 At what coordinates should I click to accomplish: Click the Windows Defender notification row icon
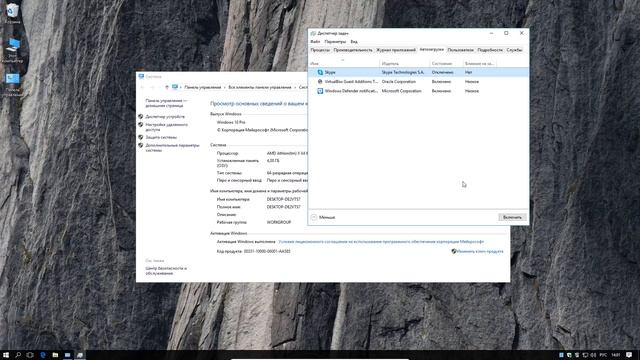(x=320, y=91)
